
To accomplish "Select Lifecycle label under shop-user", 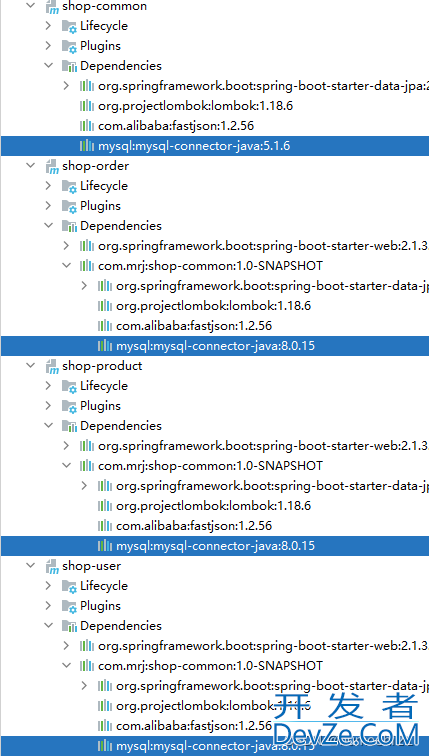I will (x=104, y=586).
